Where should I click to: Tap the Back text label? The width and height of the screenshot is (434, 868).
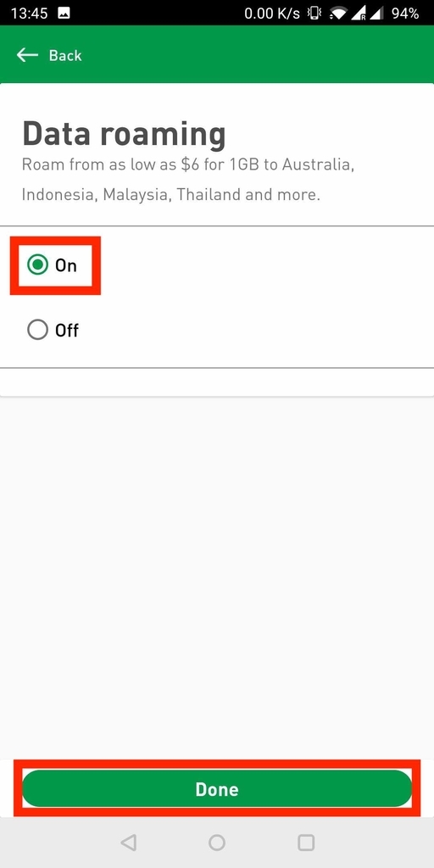pyautogui.click(x=64, y=55)
